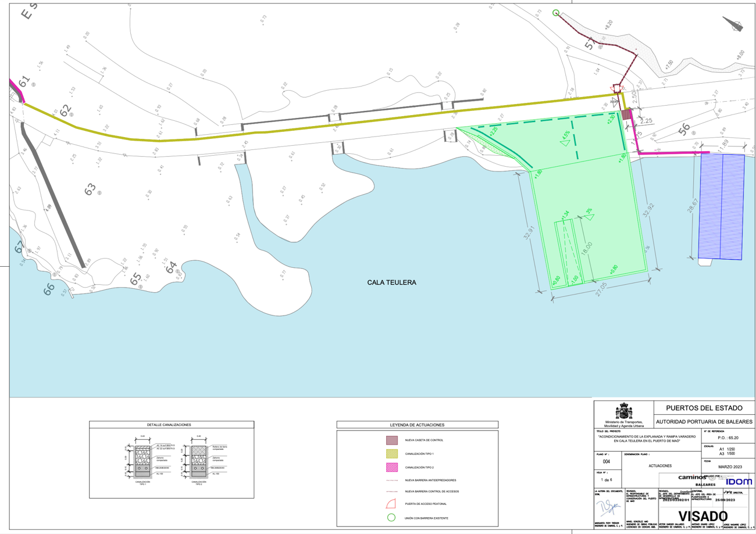Click the brown control booth swatch in legend
756x534 pixels.
click(391, 440)
